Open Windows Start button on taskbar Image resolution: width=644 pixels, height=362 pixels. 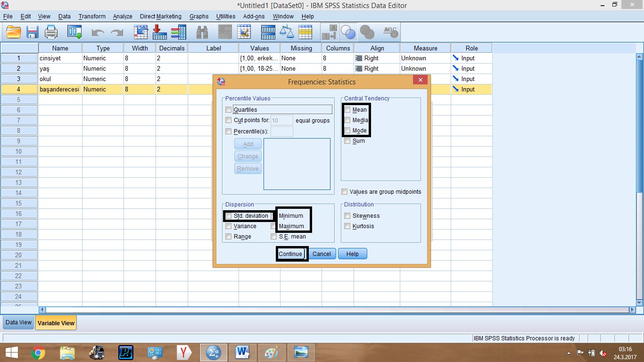pyautogui.click(x=11, y=352)
